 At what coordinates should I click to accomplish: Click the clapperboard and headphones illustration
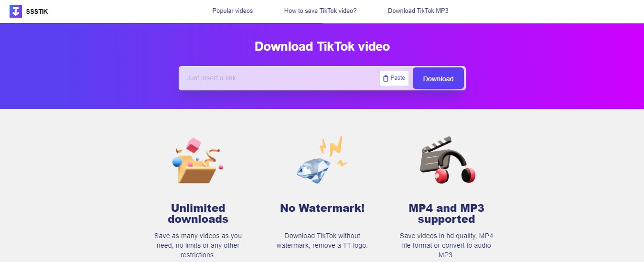447,160
